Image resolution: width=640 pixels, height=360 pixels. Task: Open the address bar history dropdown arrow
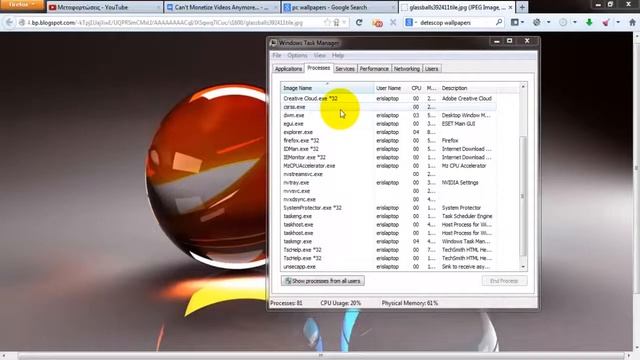tap(344, 23)
